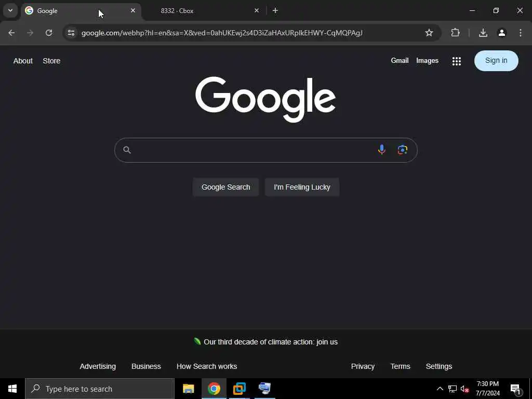This screenshot has width=532, height=399.
Task: Open the Advertising footer link
Action: pyautogui.click(x=98, y=366)
